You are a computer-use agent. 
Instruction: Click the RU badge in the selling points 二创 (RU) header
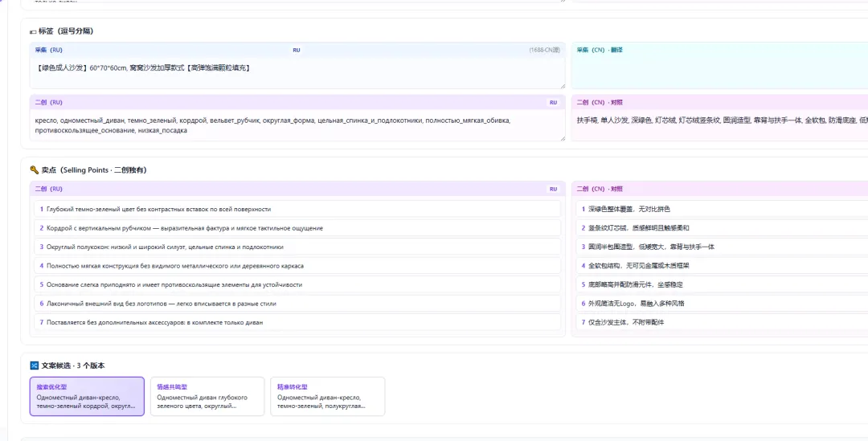point(553,189)
